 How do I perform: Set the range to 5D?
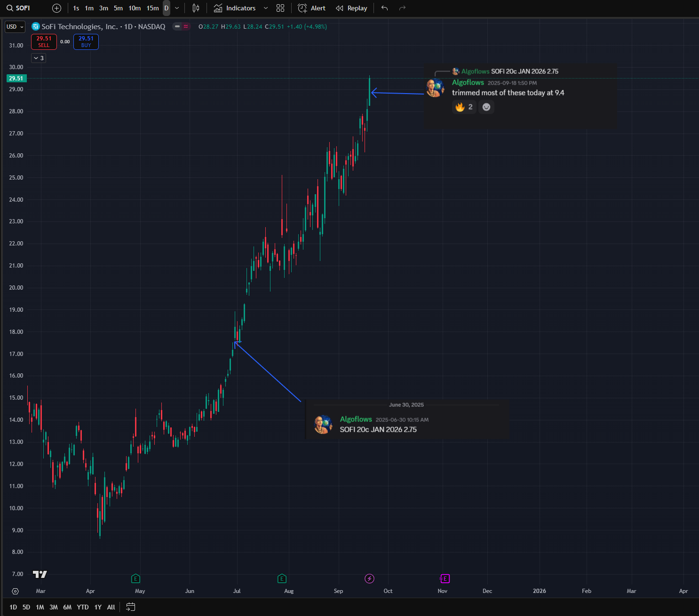point(26,607)
